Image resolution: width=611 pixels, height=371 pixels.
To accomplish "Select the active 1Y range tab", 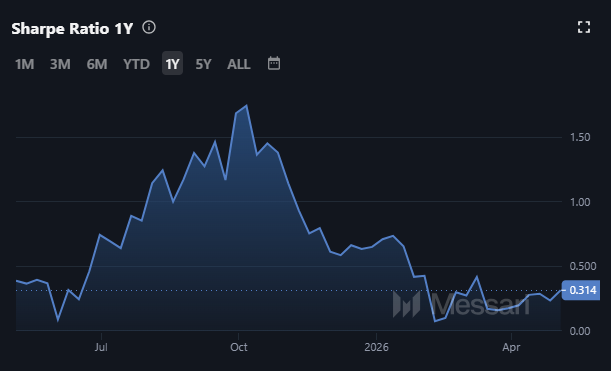I will point(172,64).
